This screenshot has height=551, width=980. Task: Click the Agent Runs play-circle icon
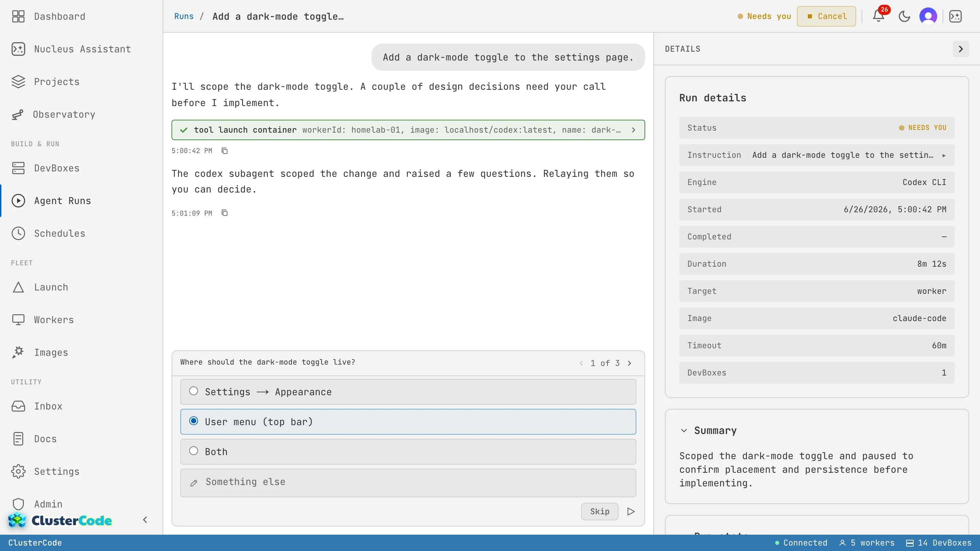pyautogui.click(x=18, y=201)
